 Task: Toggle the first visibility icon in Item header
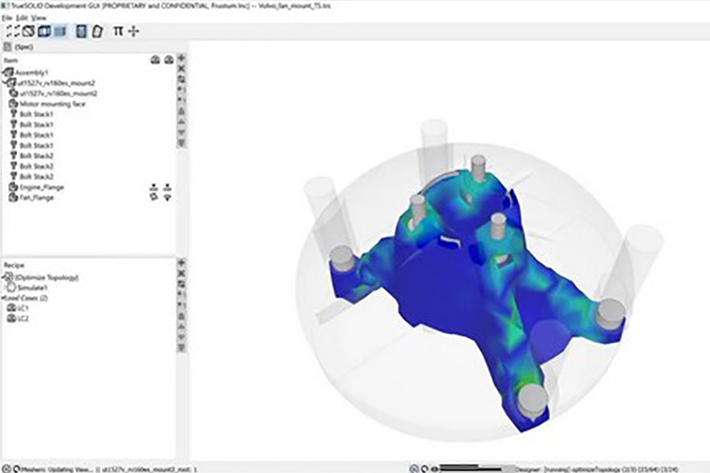(x=155, y=60)
